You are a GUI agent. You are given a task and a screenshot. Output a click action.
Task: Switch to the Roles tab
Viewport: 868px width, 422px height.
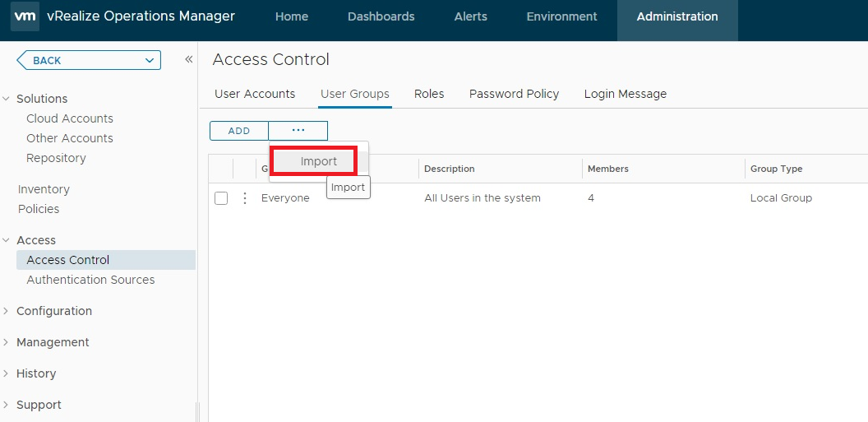click(429, 94)
